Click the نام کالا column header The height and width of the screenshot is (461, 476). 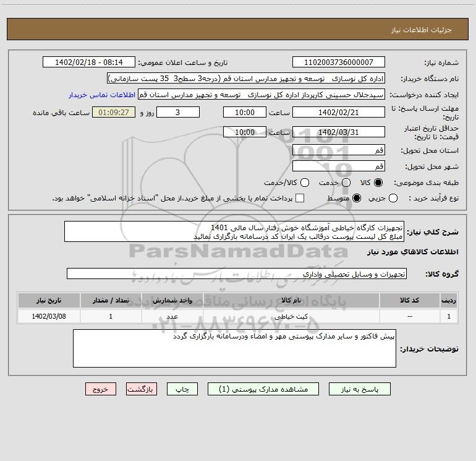[x=291, y=300]
